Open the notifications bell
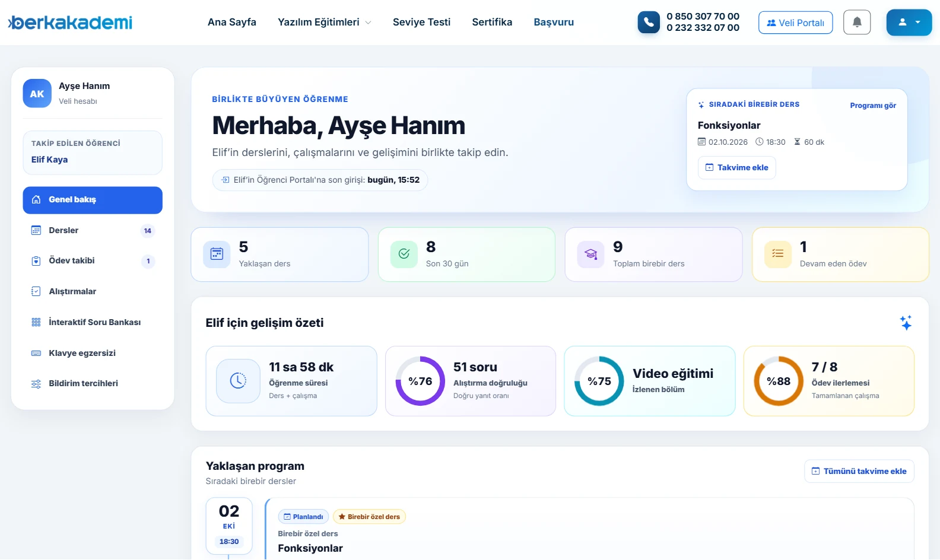 pos(857,23)
